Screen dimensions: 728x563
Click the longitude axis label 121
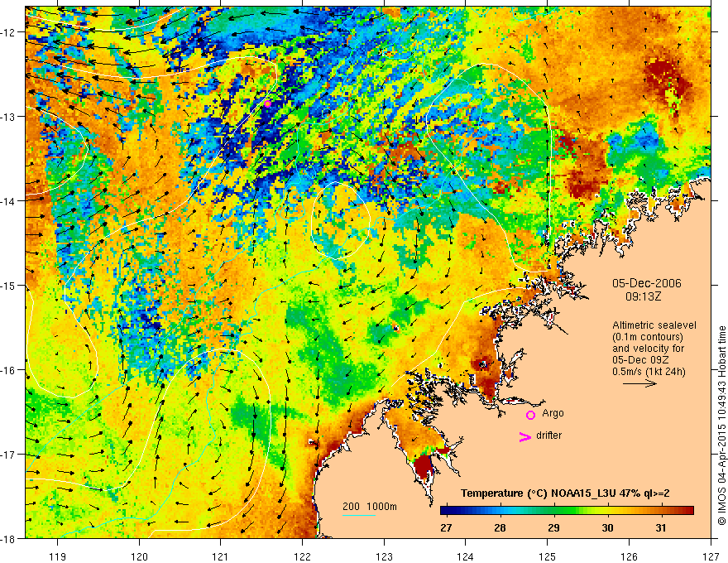(221, 556)
